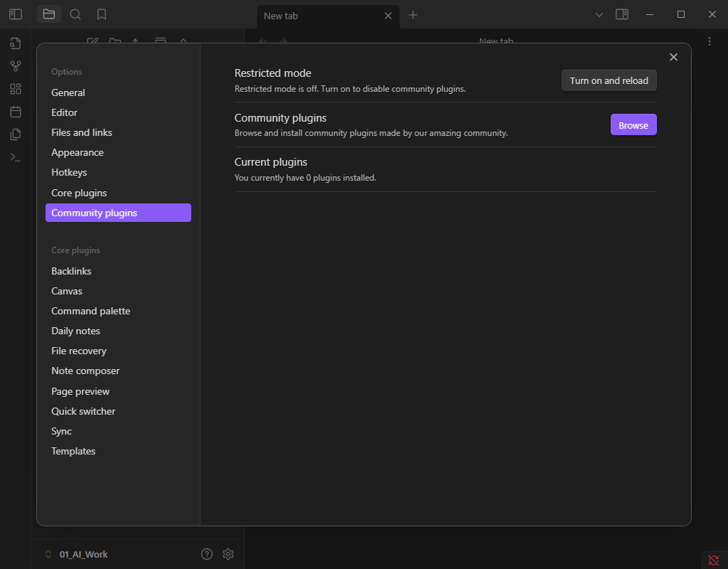
Task: Click the Browse community plugins button
Action: click(x=633, y=125)
